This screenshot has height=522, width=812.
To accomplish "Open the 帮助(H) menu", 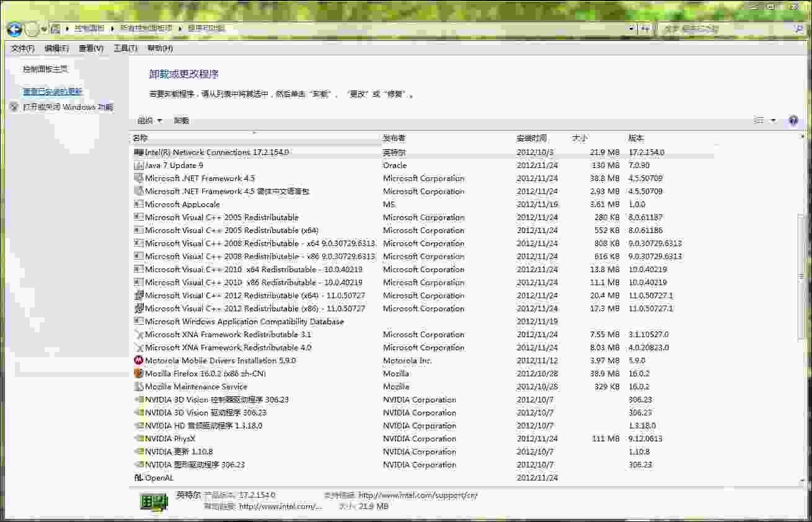I will [160, 48].
